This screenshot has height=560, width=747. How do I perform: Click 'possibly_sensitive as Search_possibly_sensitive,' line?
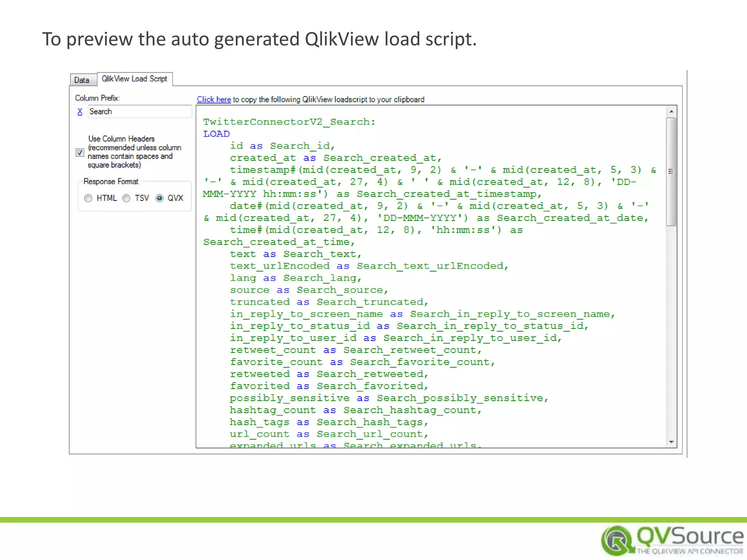coord(389,398)
